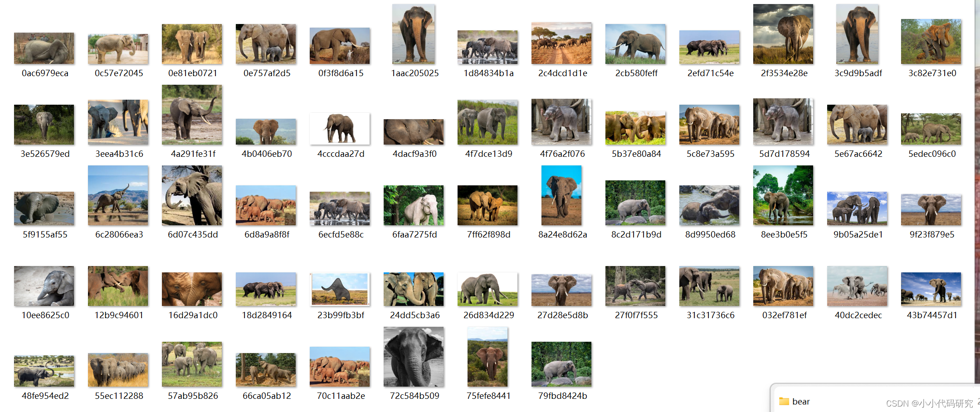Select thumbnail 5f9155af55
Image resolution: width=980 pixels, height=412 pixels.
[x=44, y=208]
